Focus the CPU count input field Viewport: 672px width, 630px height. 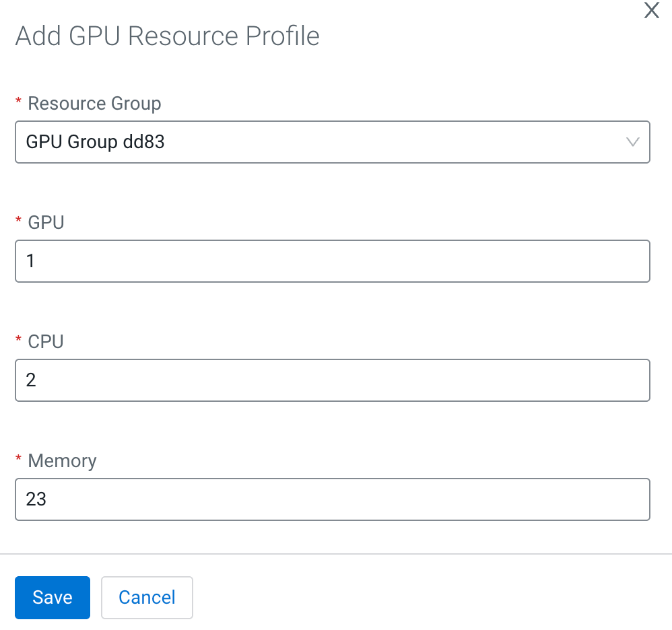[x=332, y=380]
